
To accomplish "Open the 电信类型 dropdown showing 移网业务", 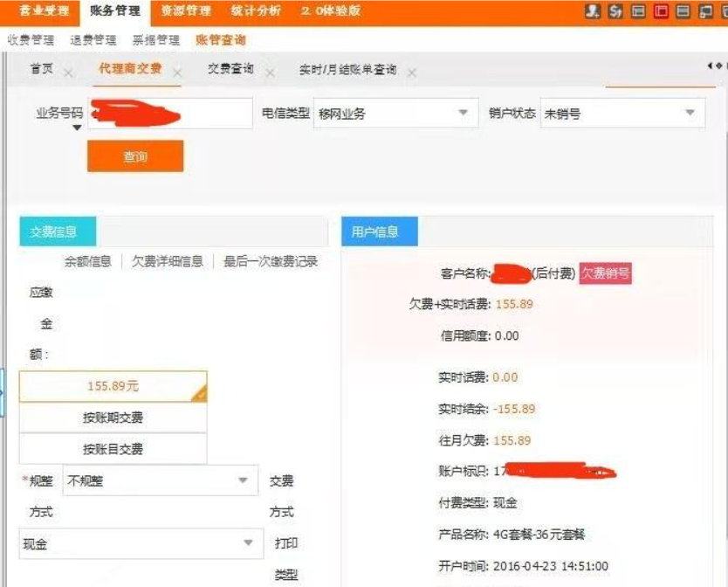I will click(x=396, y=113).
